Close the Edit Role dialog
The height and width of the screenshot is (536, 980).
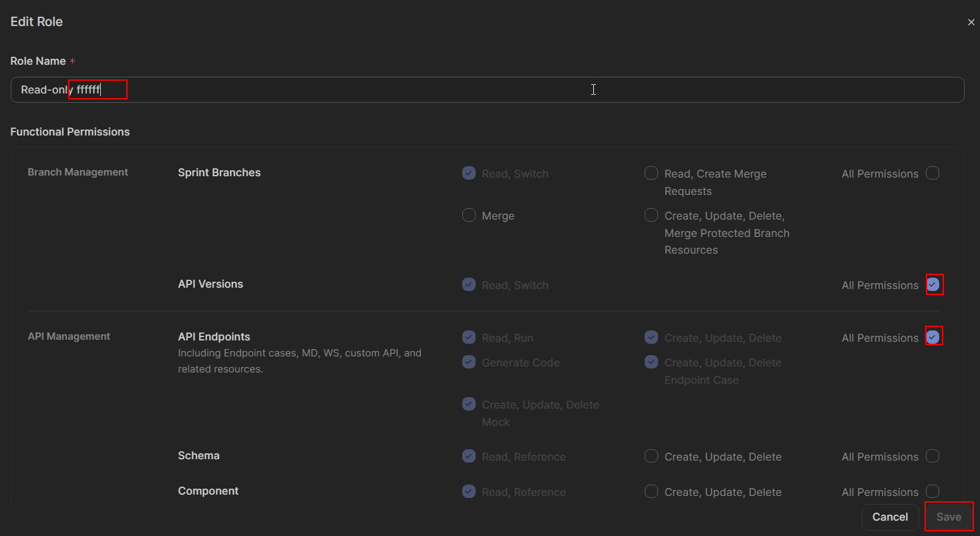pyautogui.click(x=971, y=23)
